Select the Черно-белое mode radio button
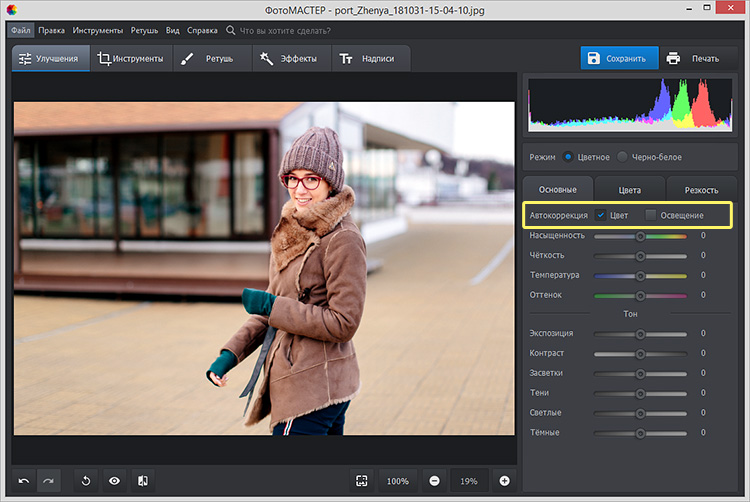Image resolution: width=750 pixels, height=502 pixels. tap(623, 157)
